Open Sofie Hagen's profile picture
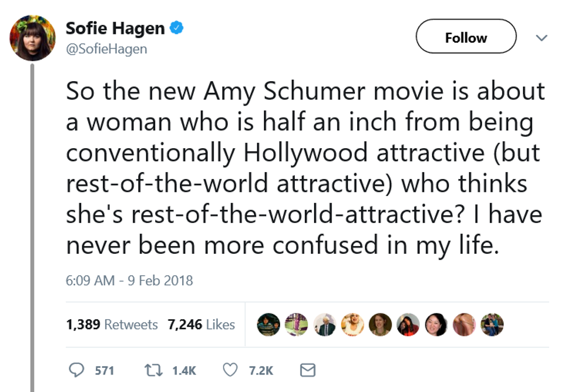This screenshot has width=572, height=392. [x=32, y=38]
